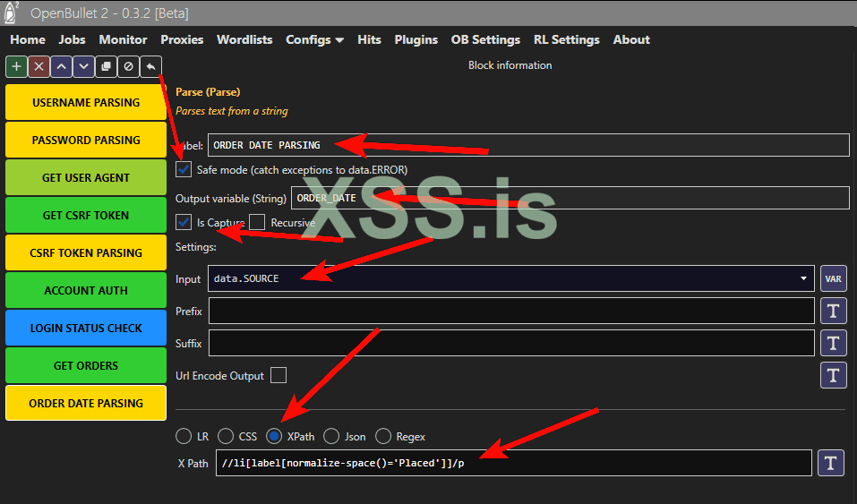Screen dimensions: 857x504
Task: Enable the Url Encode Output checkbox
Action: tap(279, 376)
